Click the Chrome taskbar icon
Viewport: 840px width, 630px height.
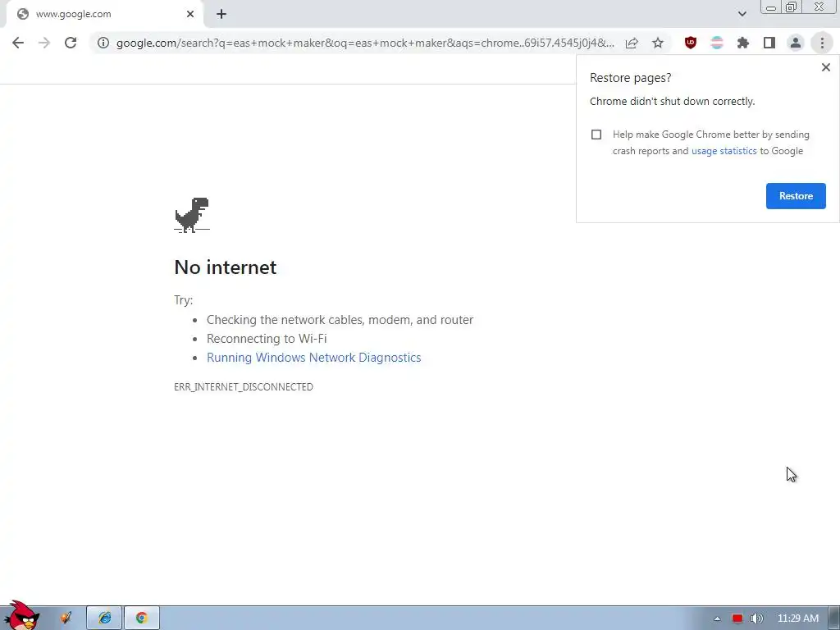coord(141,618)
